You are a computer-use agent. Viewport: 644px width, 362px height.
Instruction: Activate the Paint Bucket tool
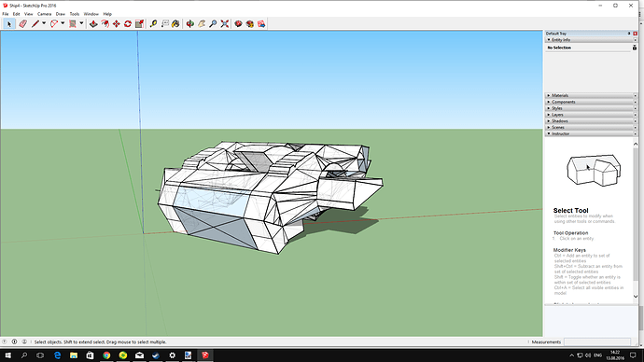click(175, 24)
